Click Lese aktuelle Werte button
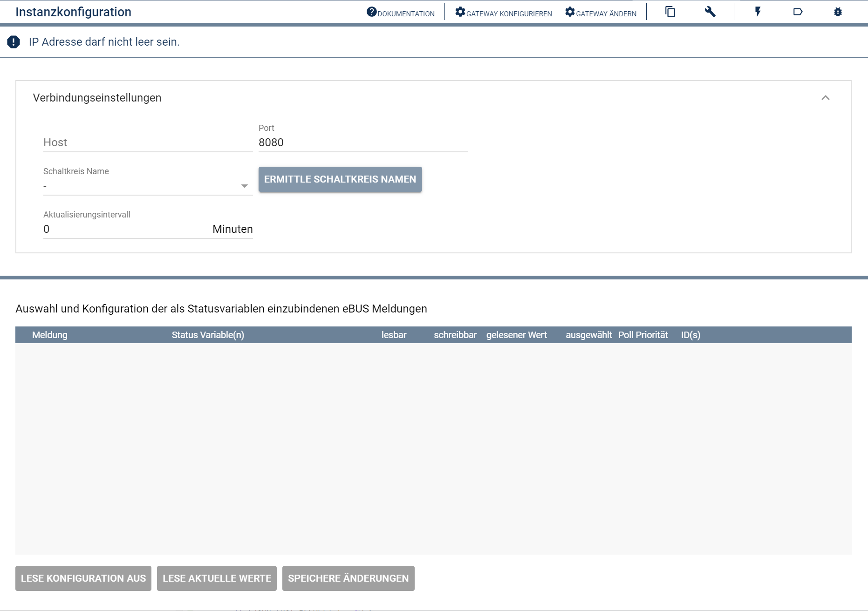The image size is (868, 611). point(217,578)
